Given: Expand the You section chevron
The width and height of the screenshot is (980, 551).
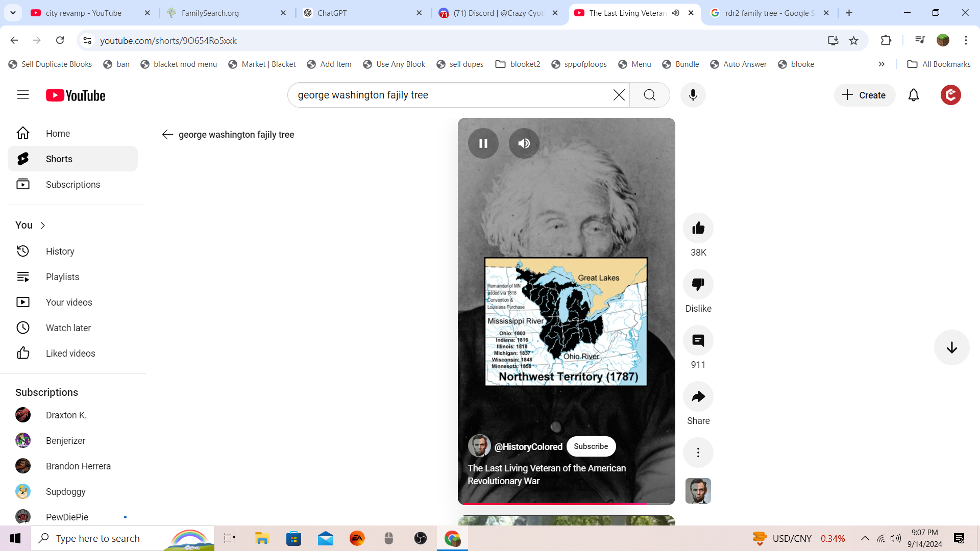Looking at the screenshot, I should [43, 226].
